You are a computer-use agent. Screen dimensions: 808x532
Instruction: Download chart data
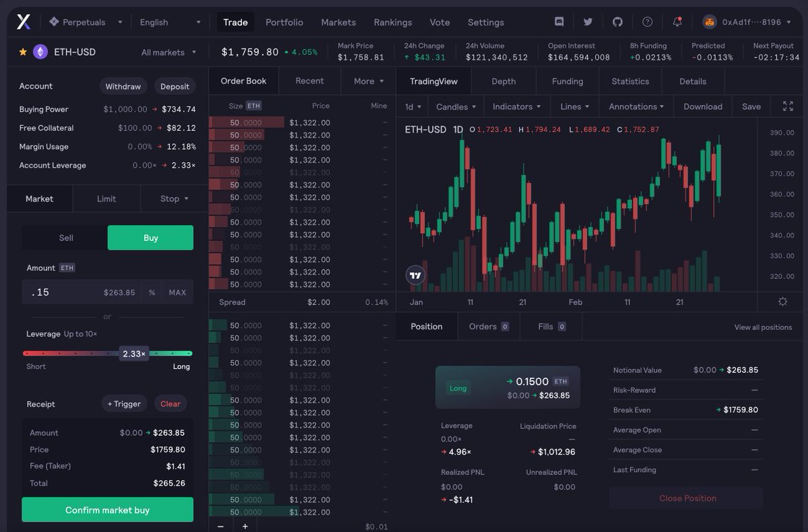tap(703, 106)
